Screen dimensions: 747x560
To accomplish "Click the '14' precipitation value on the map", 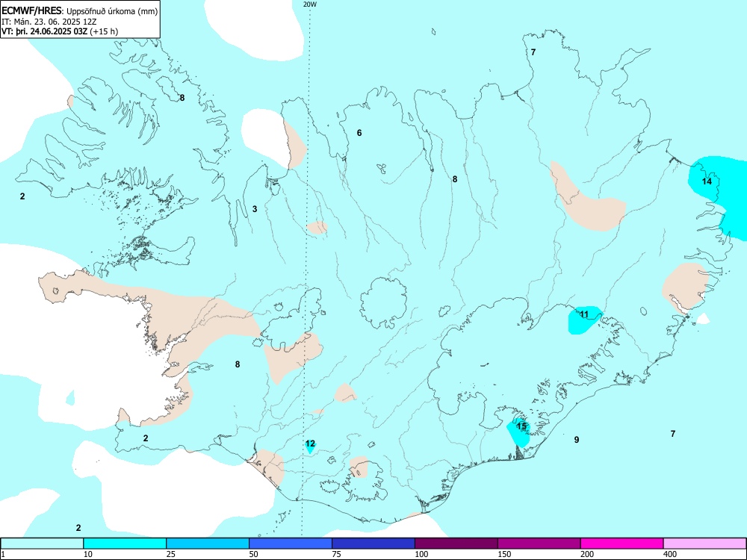I will pos(707,181).
